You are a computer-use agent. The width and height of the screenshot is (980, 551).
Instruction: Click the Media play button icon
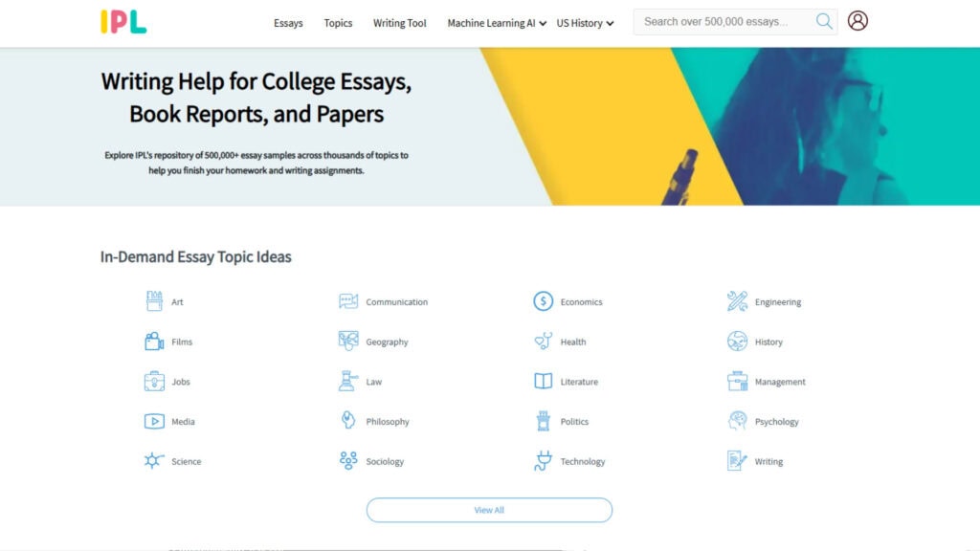pyautogui.click(x=154, y=421)
